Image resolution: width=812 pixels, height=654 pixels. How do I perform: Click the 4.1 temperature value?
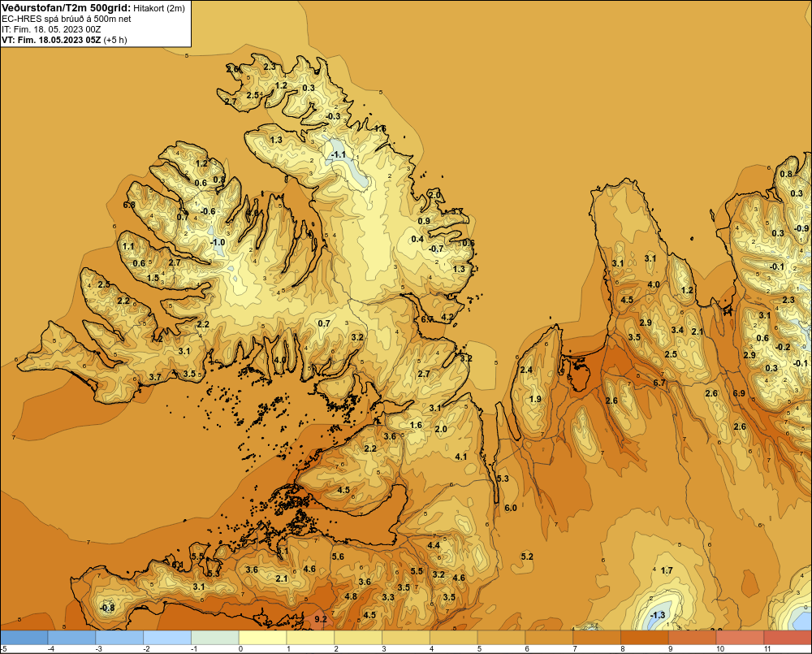(461, 457)
